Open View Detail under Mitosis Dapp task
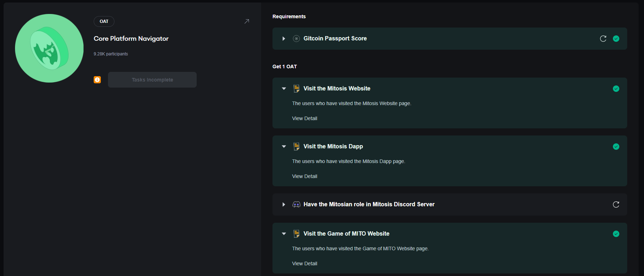The height and width of the screenshot is (276, 644). click(305, 176)
